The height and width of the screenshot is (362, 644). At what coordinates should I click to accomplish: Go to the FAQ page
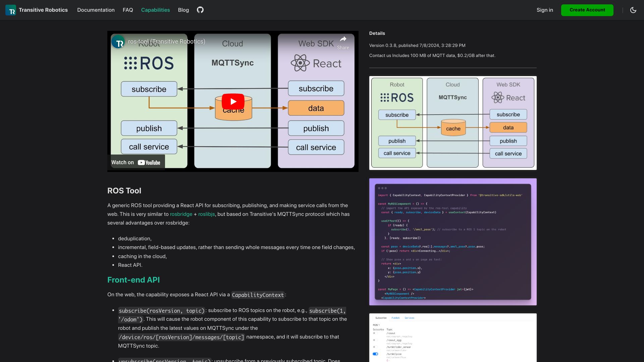pos(128,10)
